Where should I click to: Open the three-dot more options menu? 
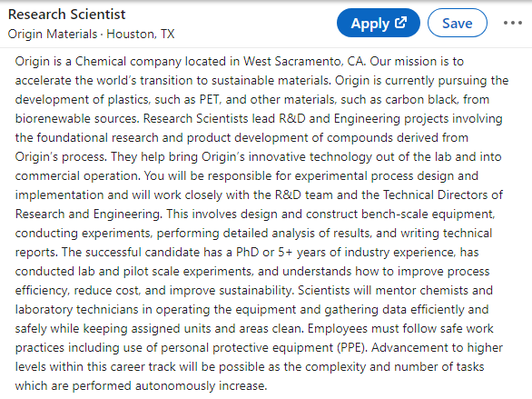point(513,23)
